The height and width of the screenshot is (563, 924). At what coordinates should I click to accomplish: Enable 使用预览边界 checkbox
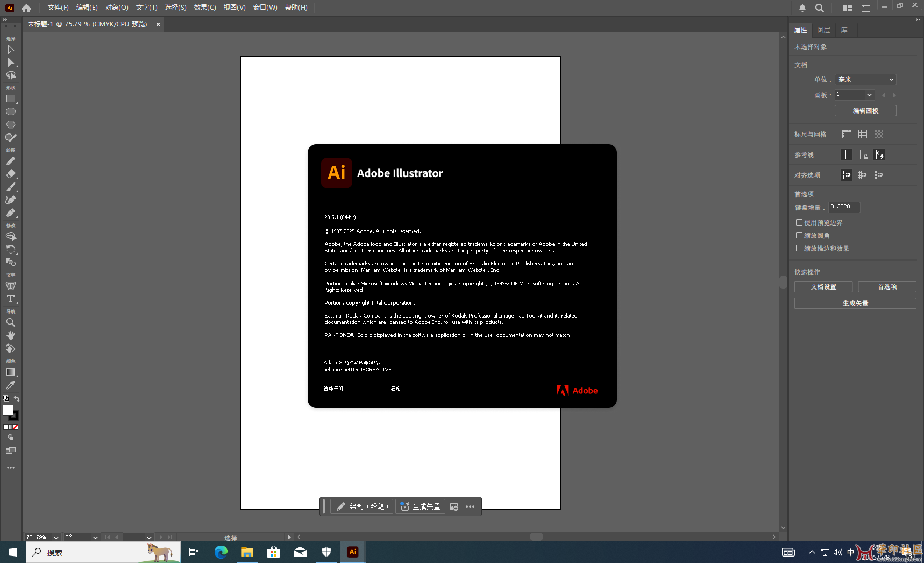(x=799, y=222)
